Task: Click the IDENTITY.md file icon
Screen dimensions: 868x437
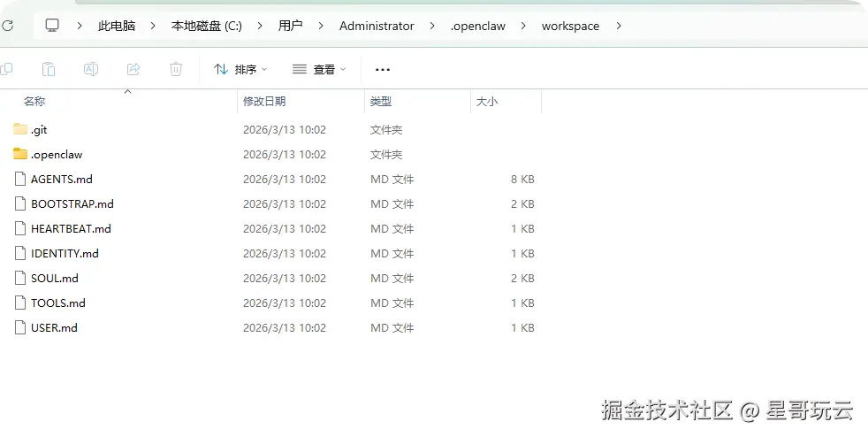Action: 20,253
